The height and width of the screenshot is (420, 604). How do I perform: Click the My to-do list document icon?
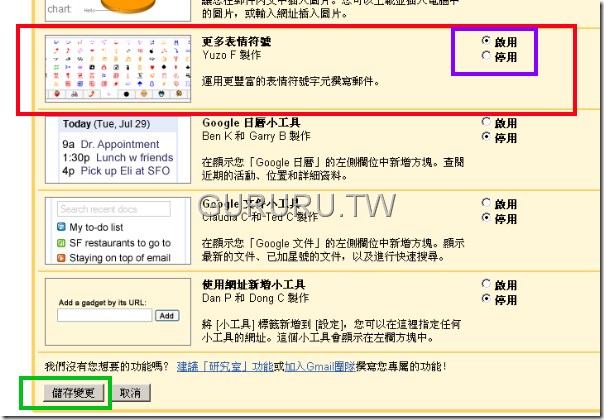61,227
